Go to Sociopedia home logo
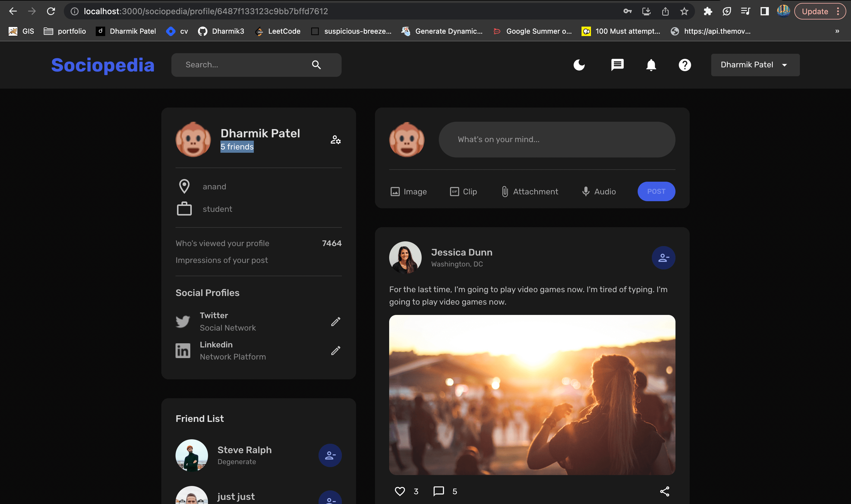This screenshot has width=851, height=504. tap(103, 65)
